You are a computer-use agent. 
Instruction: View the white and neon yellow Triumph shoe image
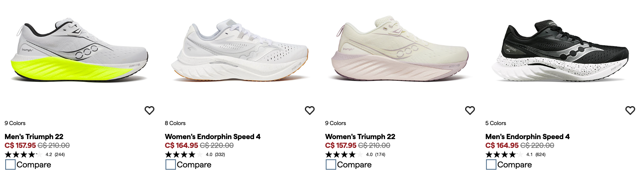pyautogui.click(x=79, y=50)
